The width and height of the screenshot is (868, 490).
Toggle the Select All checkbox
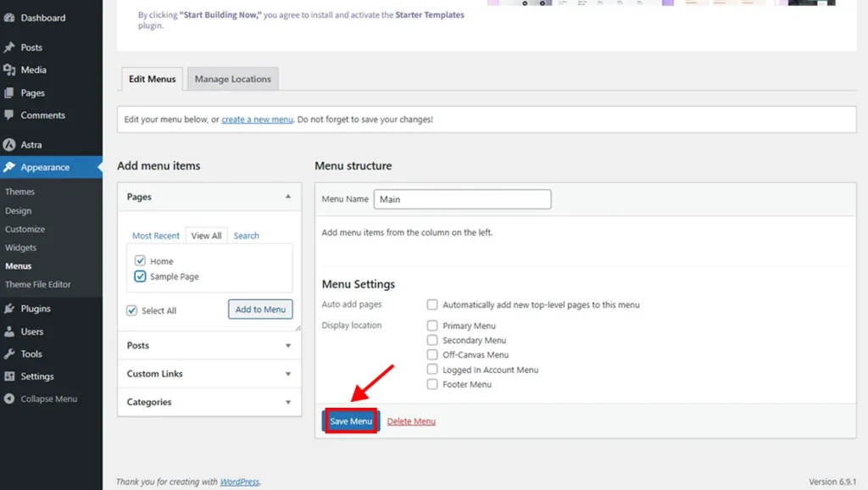(x=132, y=310)
